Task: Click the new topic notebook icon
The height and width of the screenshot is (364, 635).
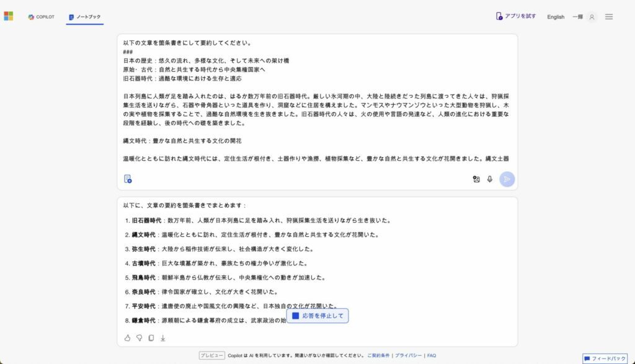Action: (x=128, y=179)
